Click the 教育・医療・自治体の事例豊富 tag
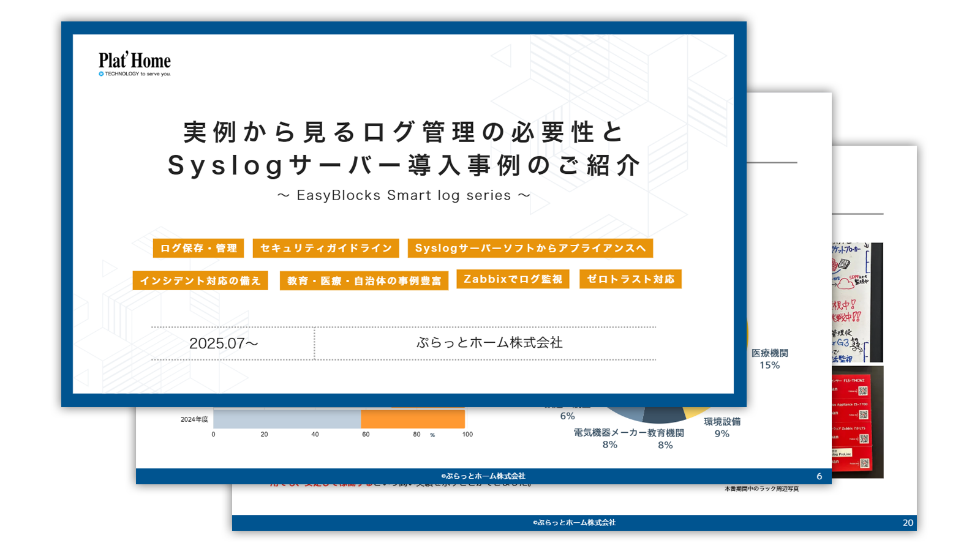 coord(364,280)
